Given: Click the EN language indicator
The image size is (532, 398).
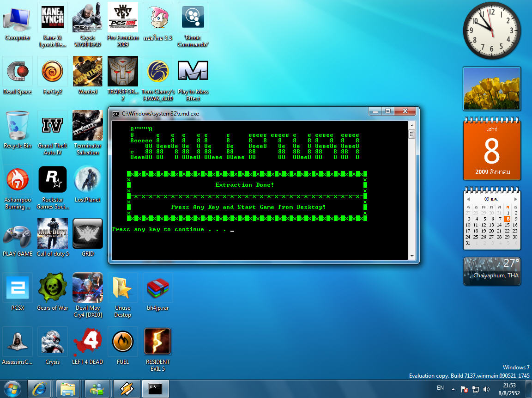Looking at the screenshot, I should point(440,388).
